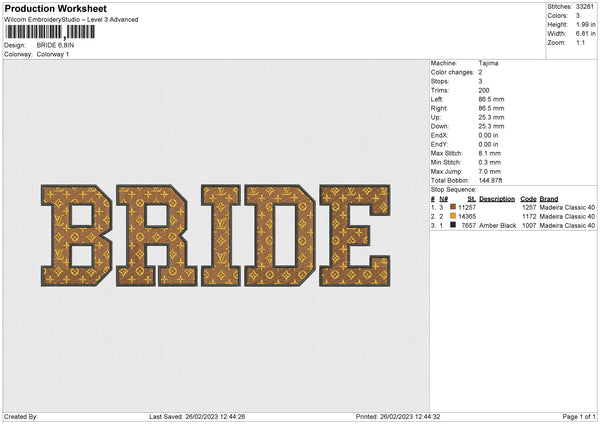Click the 'Left:' label
This screenshot has width=600, height=424.
436,99
